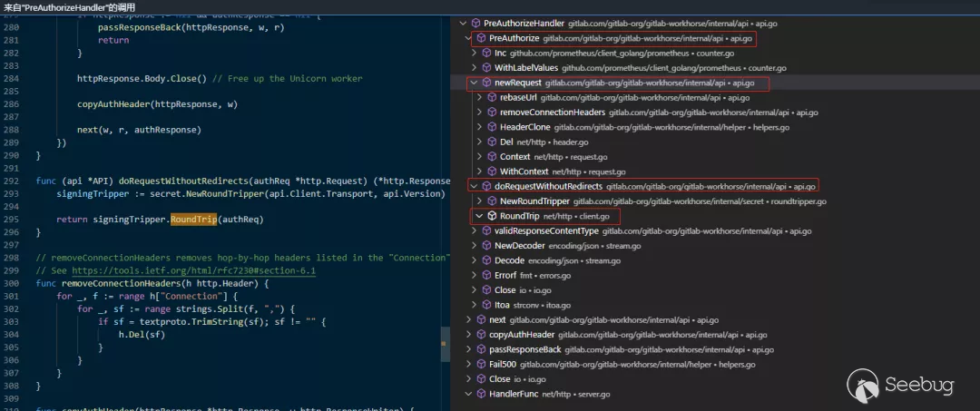Click the symbol icon next to PreAuthorize
This screenshot has height=411, width=980.
tap(481, 38)
